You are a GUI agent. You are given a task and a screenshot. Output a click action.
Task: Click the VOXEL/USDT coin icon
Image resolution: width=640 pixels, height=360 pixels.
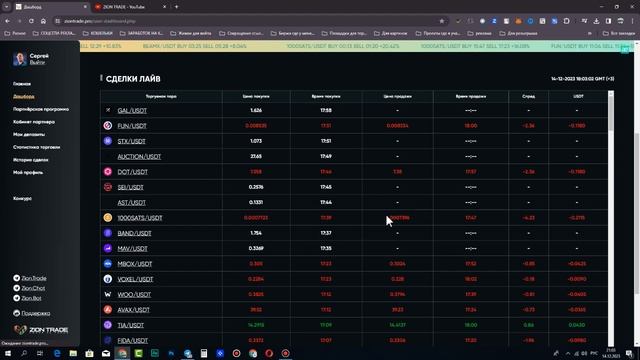(108, 279)
